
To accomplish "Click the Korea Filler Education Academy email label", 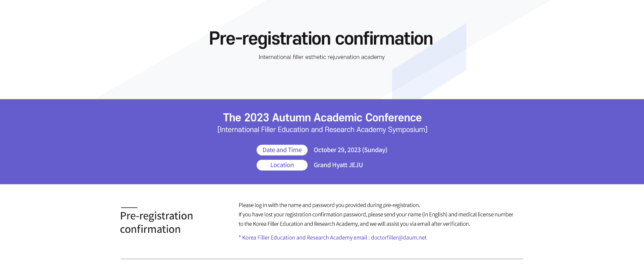I will coord(304,238).
